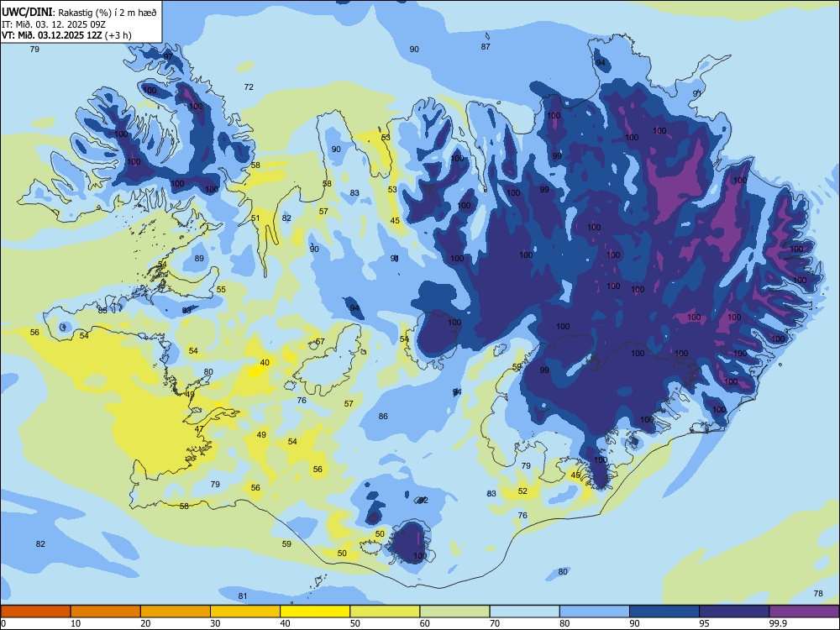
Task: Click the map value '89' on the map
Action: (x=199, y=258)
